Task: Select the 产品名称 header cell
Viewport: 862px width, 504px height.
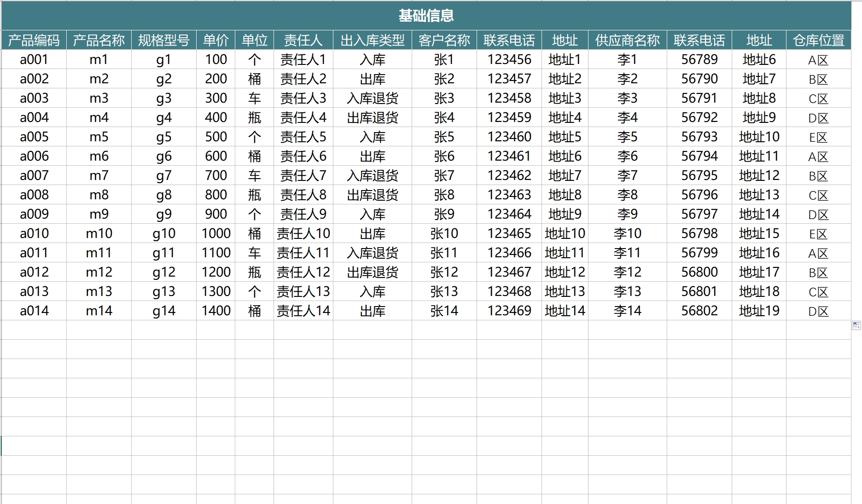Action: (99, 41)
